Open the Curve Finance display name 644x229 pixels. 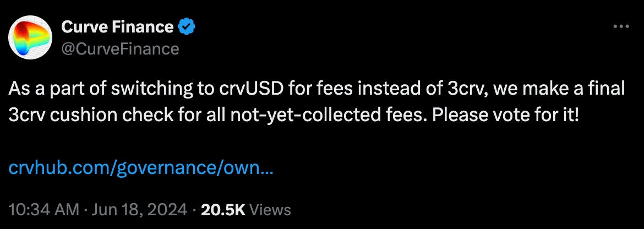117,27
